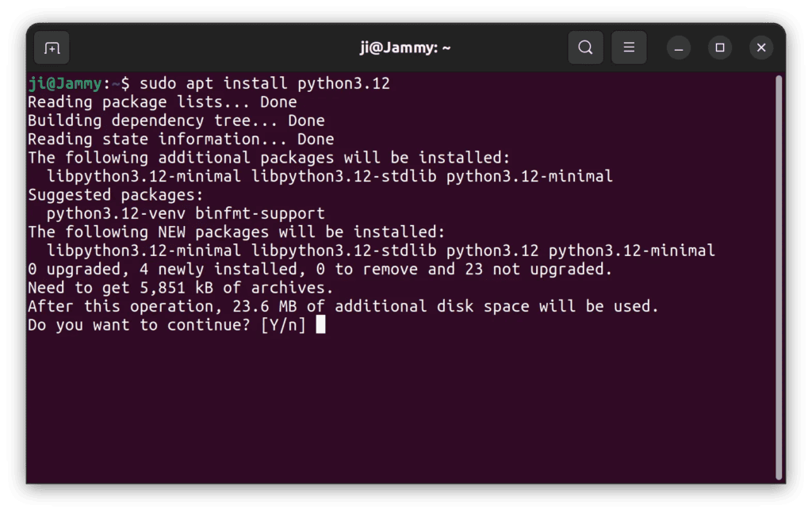The width and height of the screenshot is (812, 513).
Task: Close the terminal window
Action: [761, 48]
